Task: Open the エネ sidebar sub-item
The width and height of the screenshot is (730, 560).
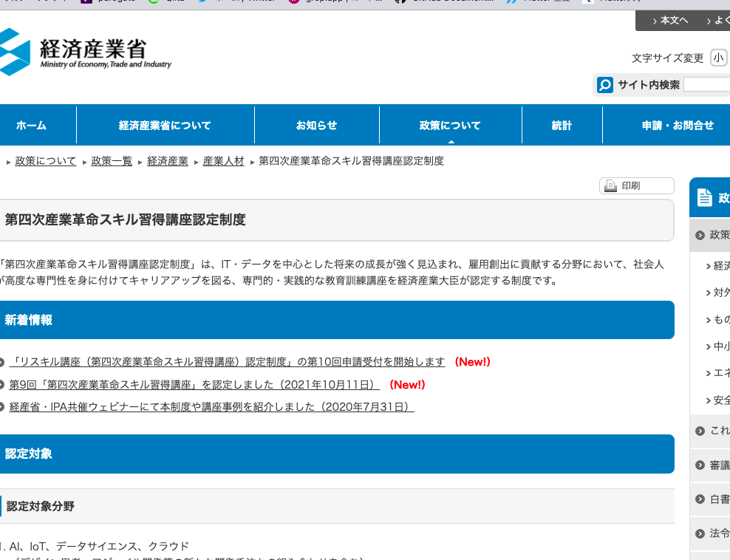Action: pos(718,373)
